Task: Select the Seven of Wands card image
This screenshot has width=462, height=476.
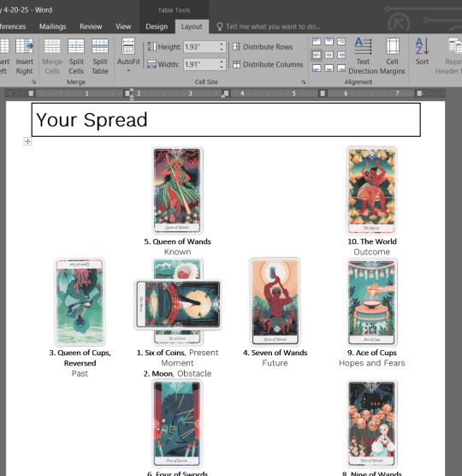Action: [275, 301]
